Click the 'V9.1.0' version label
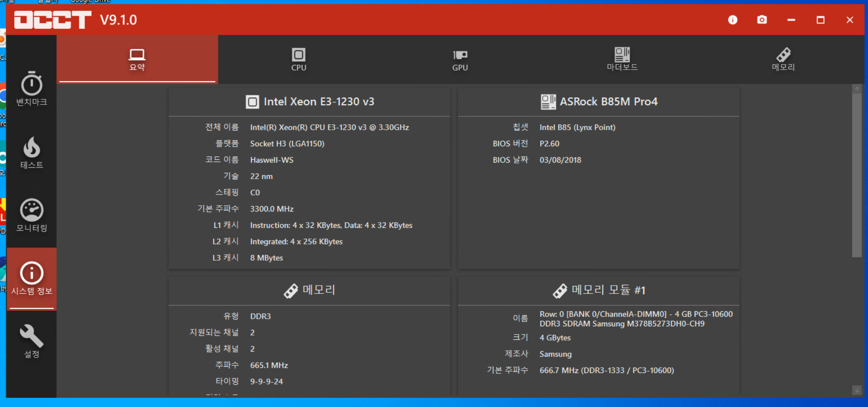The width and height of the screenshot is (868, 407). (x=118, y=20)
